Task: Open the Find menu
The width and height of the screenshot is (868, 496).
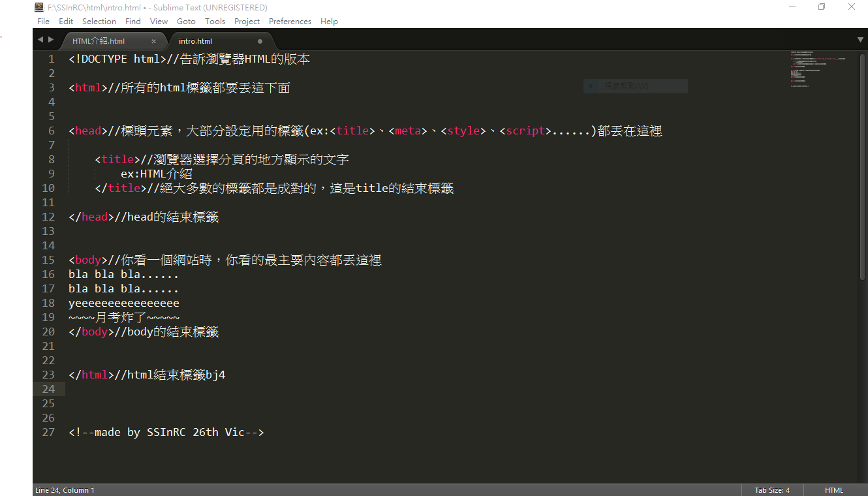Action: (x=133, y=21)
